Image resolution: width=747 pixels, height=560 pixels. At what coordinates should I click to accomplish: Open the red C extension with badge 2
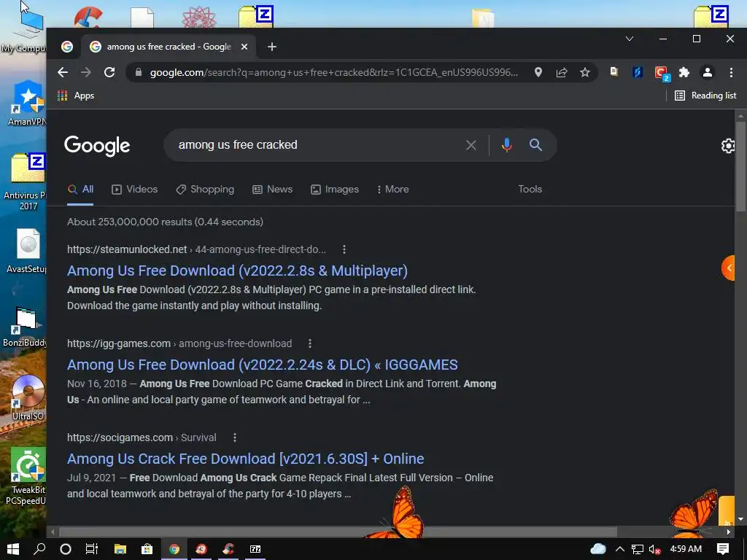click(662, 74)
